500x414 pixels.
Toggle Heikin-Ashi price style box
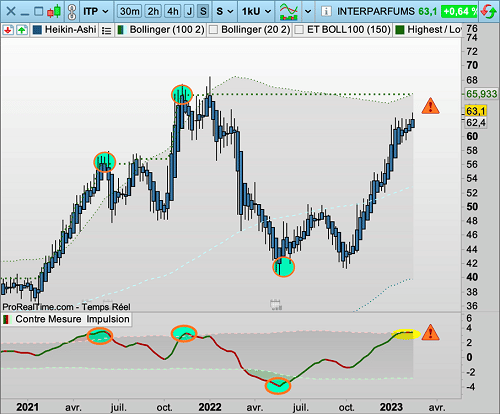pos(37,30)
